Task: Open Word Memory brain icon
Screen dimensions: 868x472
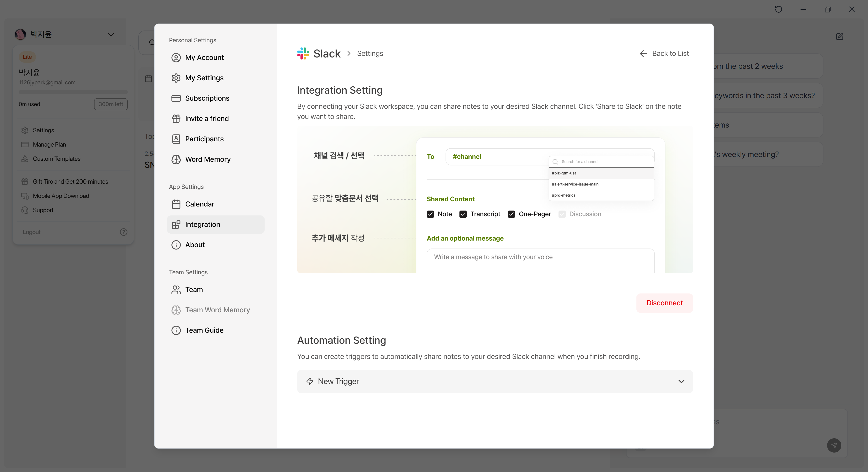Action: tap(176, 159)
